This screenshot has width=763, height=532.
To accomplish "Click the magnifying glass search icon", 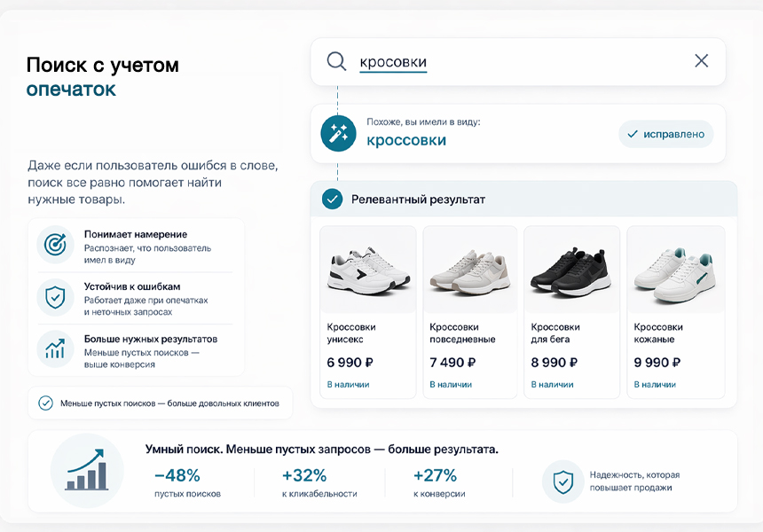I will [x=336, y=61].
